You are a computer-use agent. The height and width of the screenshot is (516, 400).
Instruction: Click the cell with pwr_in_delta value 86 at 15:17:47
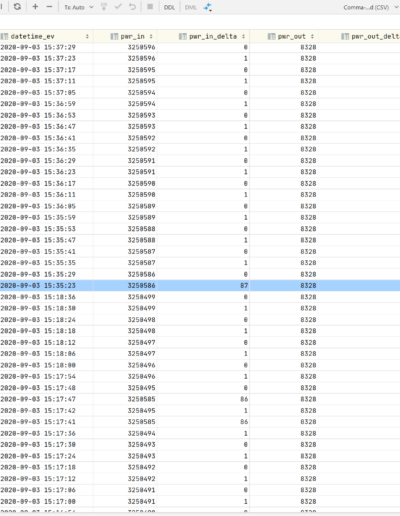[203, 399]
